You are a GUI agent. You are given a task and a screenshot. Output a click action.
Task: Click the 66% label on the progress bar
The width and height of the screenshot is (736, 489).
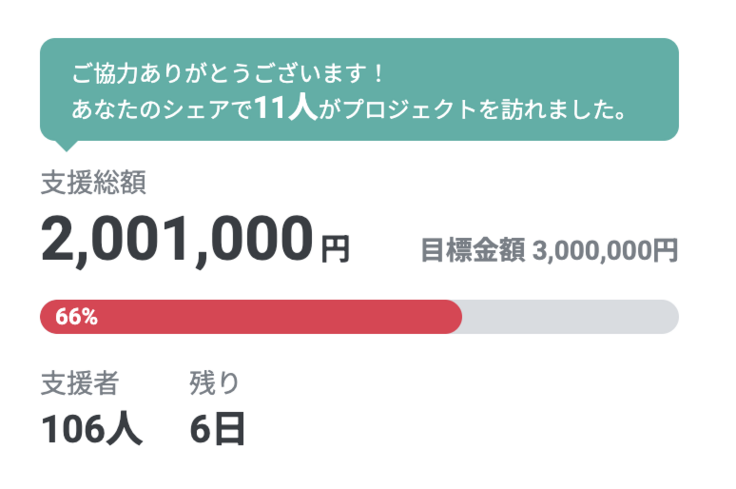(x=76, y=317)
